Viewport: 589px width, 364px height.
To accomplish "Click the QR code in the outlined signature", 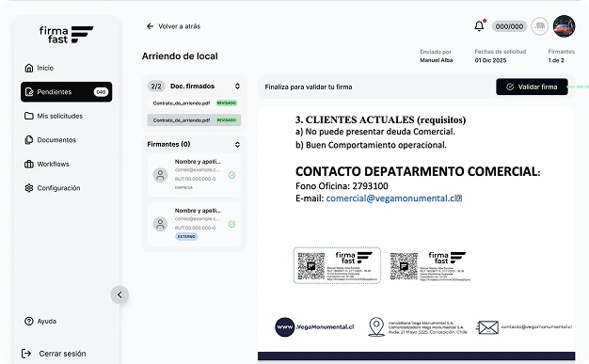I will tap(311, 266).
